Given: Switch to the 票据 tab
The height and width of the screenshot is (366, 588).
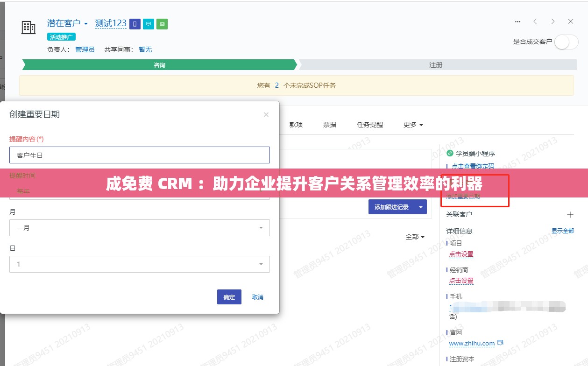Looking at the screenshot, I should [x=329, y=125].
